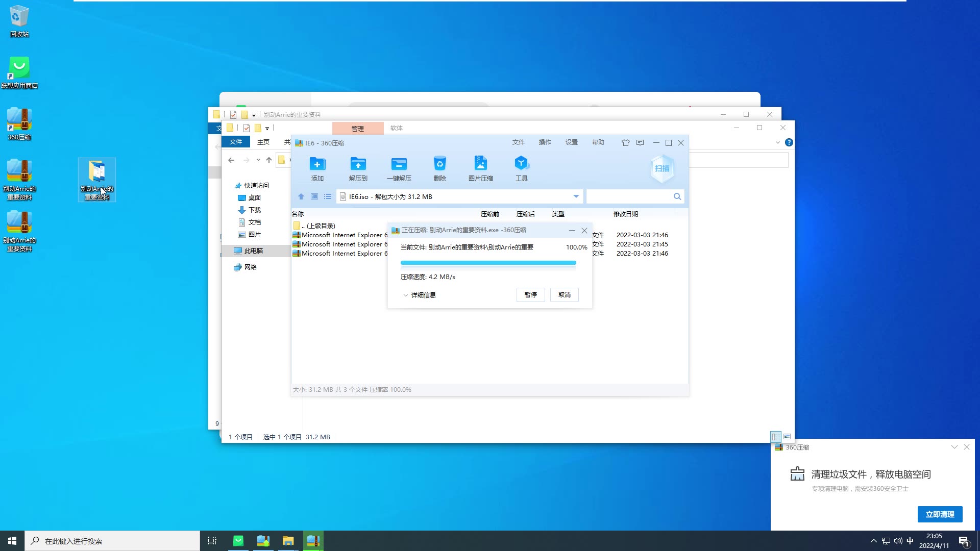Click the 删除 (Delete) trash icon
The width and height of the screenshot is (980, 551).
point(439,168)
